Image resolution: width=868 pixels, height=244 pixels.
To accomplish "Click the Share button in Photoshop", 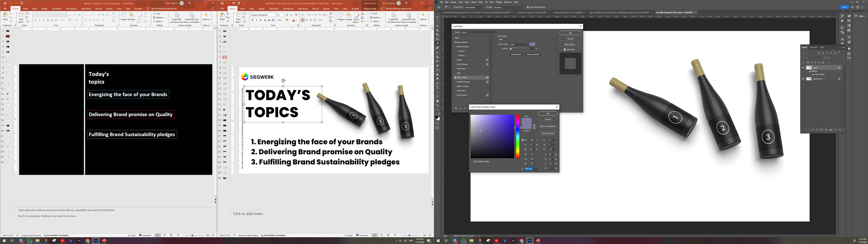I will [x=844, y=7].
